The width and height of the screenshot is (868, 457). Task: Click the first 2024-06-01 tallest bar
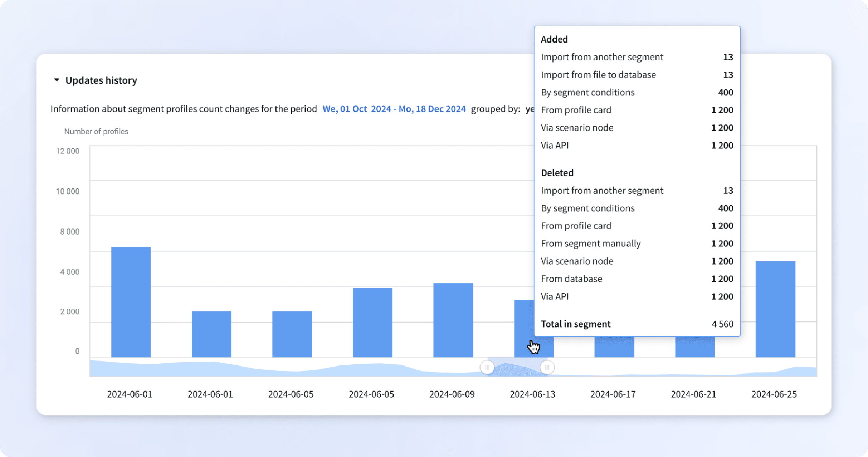pyautogui.click(x=131, y=302)
